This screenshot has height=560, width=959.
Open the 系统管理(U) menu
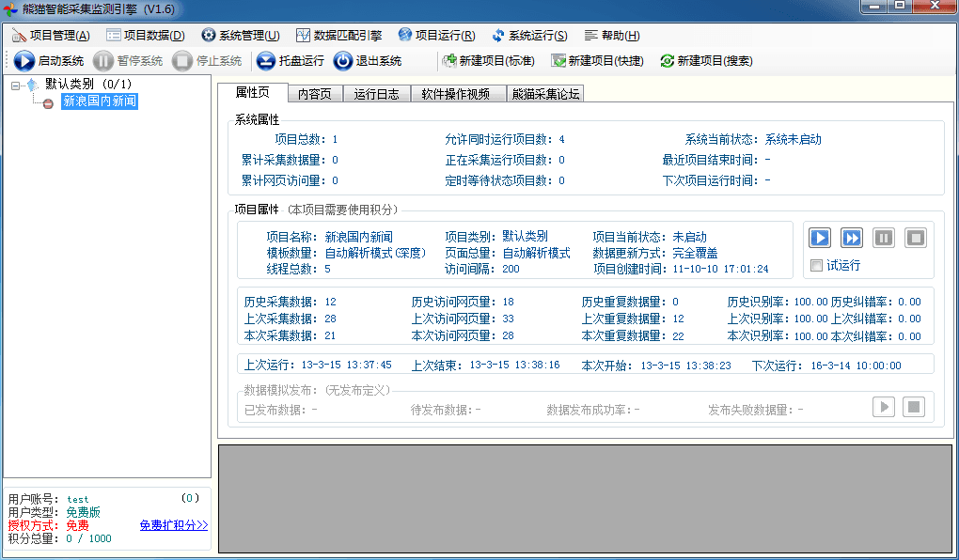(x=241, y=36)
